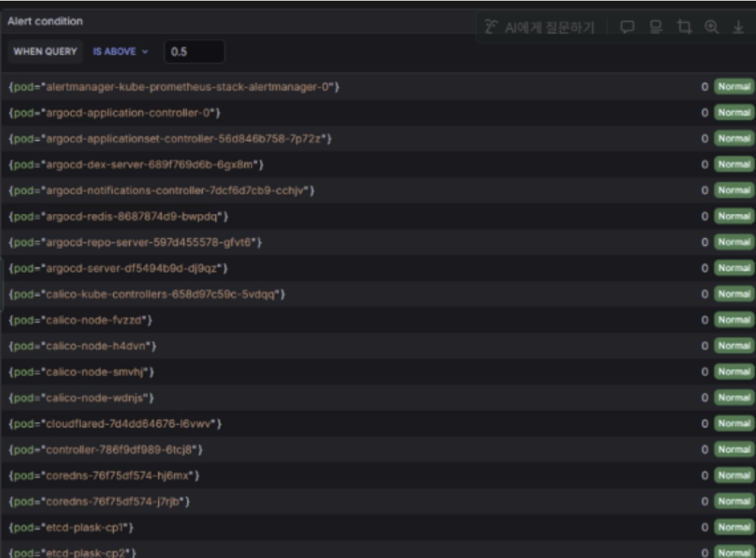Click the threshold input showing 0.5

pyautogui.click(x=194, y=51)
